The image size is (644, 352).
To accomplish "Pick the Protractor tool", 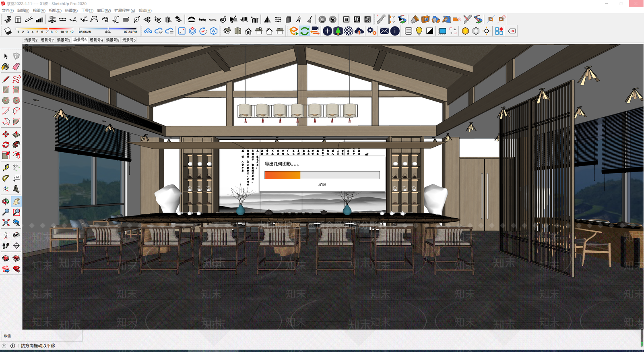I will [x=6, y=178].
